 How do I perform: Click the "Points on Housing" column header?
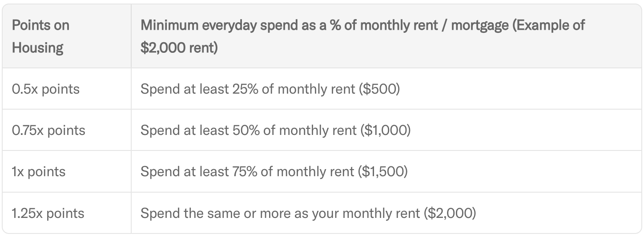pyautogui.click(x=40, y=36)
